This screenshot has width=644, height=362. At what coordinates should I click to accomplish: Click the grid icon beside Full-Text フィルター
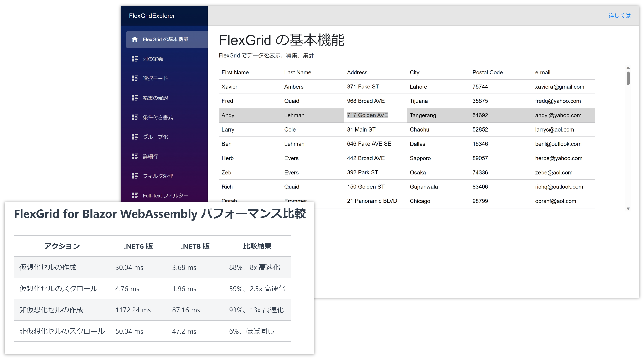(x=135, y=195)
